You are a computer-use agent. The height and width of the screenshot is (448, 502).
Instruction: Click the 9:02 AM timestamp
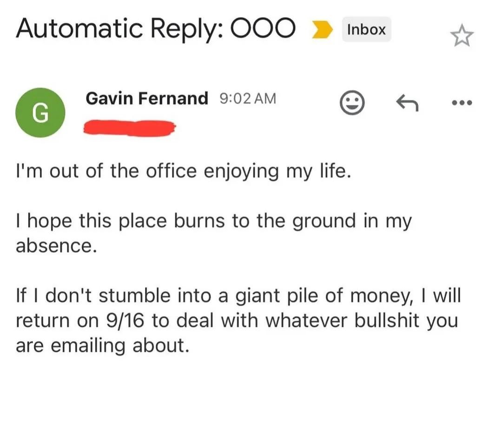click(x=247, y=99)
